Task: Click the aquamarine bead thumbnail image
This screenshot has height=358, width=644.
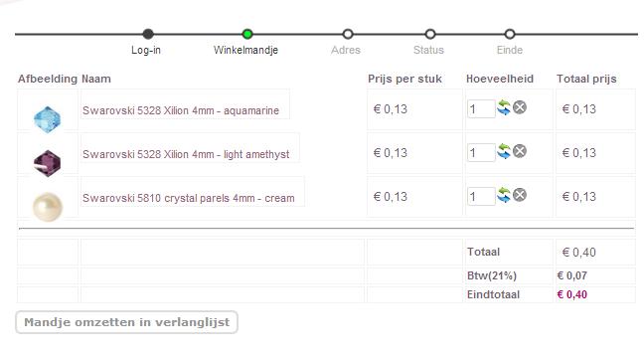Action: click(48, 119)
